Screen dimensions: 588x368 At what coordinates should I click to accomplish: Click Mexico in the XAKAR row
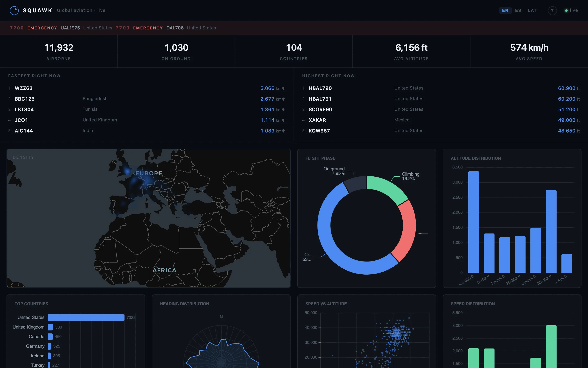[402, 120]
